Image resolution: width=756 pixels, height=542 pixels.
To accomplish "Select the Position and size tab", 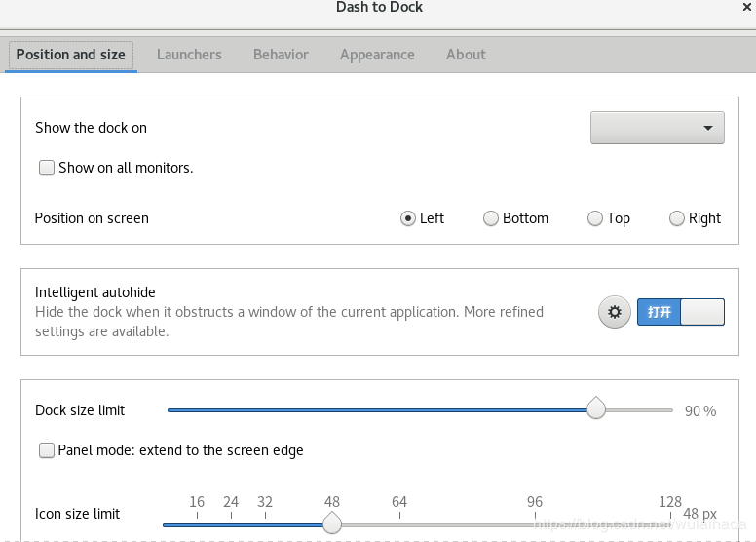I will pos(71,55).
